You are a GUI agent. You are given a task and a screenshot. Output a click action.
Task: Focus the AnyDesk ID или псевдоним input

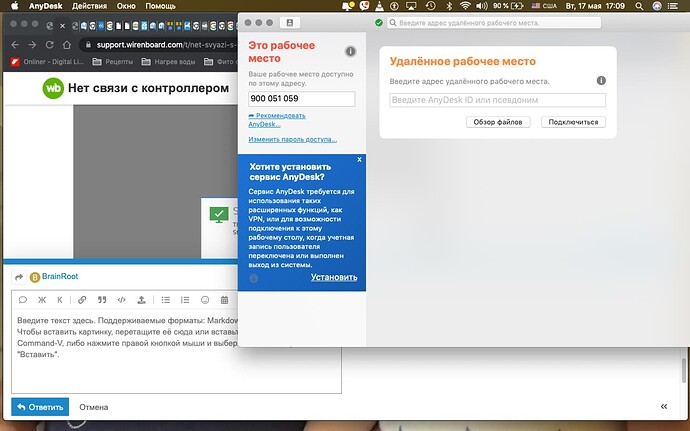point(497,100)
